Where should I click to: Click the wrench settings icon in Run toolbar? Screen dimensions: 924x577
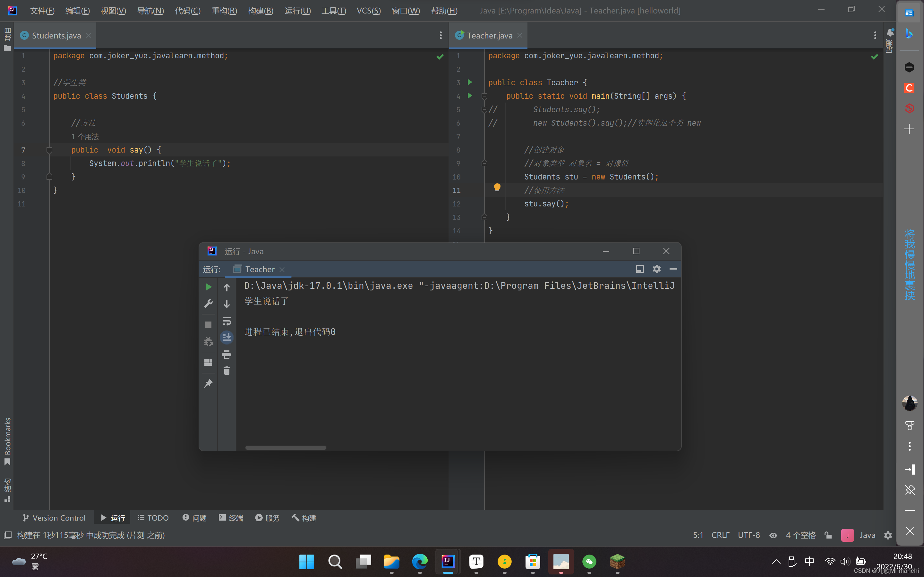(x=208, y=304)
